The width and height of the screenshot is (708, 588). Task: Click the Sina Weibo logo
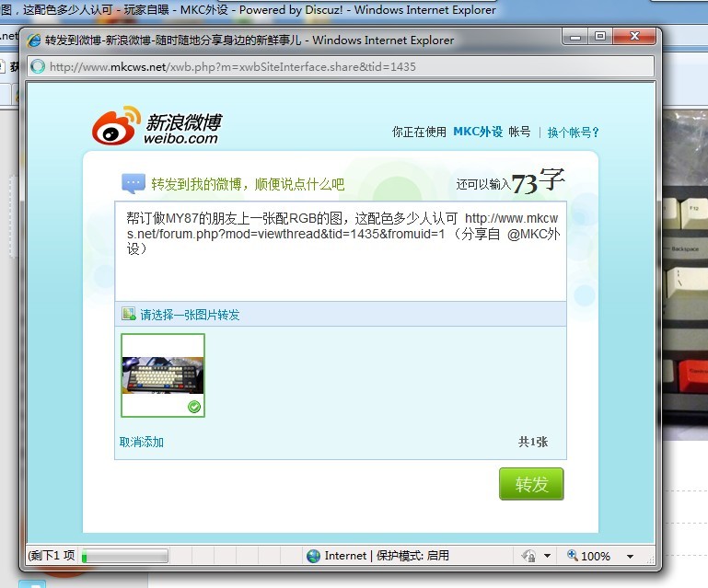point(157,126)
